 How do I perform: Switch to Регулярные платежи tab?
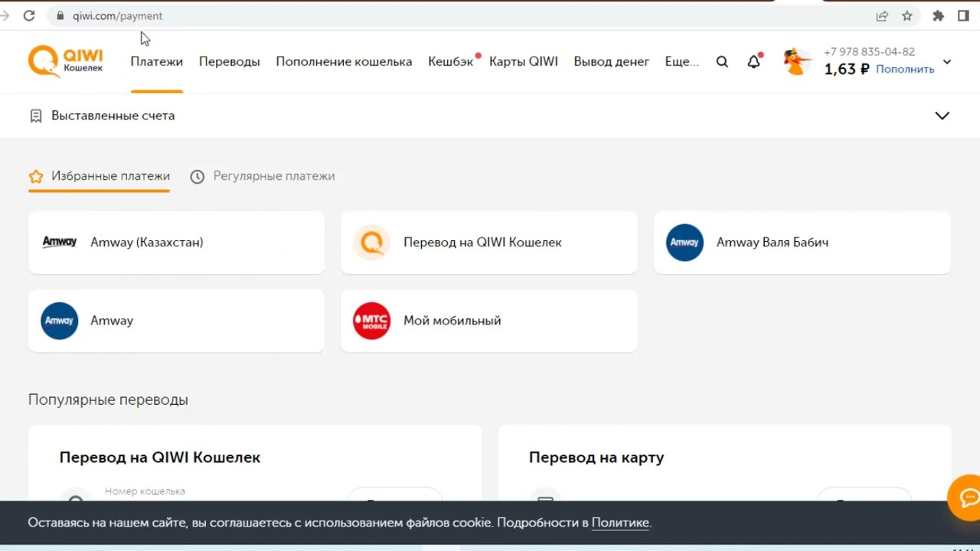(x=263, y=176)
